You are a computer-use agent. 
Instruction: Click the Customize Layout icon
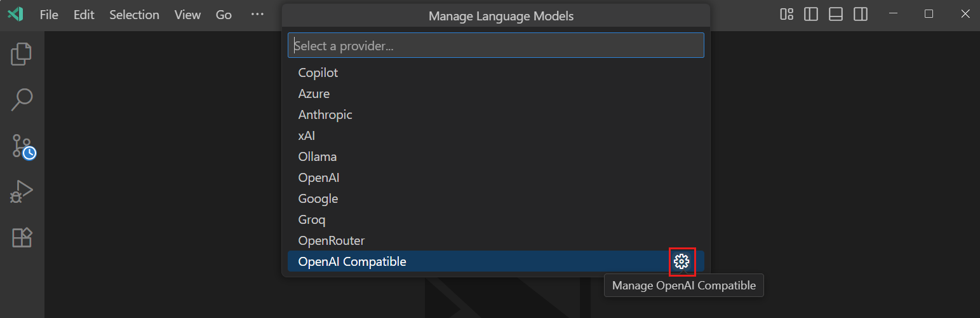click(x=786, y=14)
